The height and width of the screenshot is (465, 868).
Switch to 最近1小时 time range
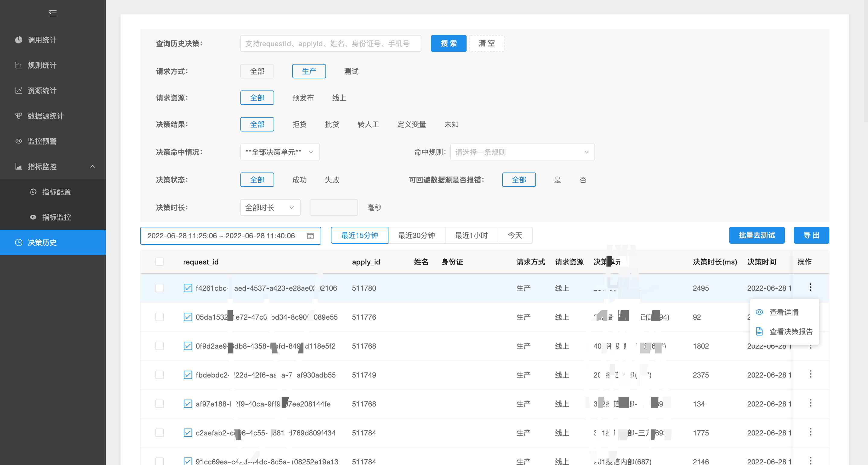pos(471,235)
